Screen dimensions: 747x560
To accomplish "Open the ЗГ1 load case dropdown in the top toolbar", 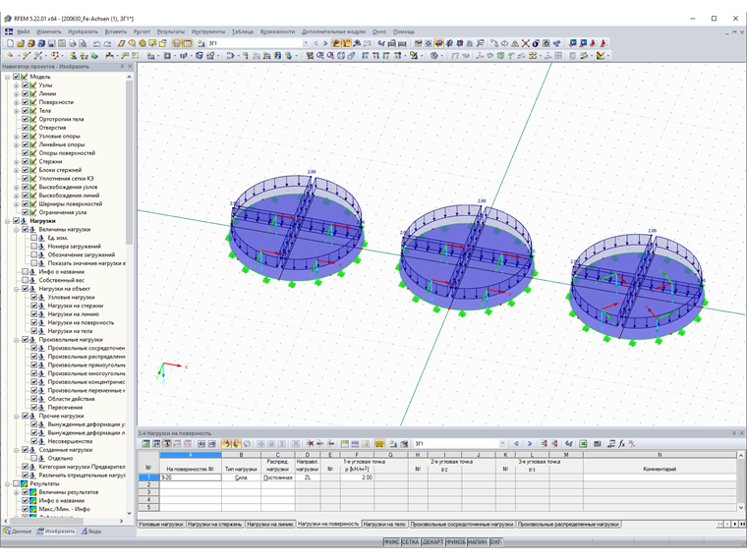I will tap(306, 43).
